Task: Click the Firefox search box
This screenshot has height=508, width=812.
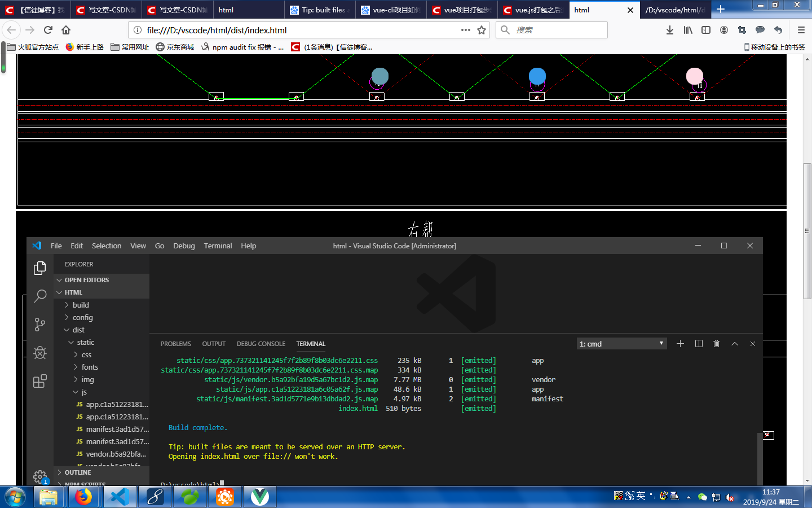Action: coord(551,30)
